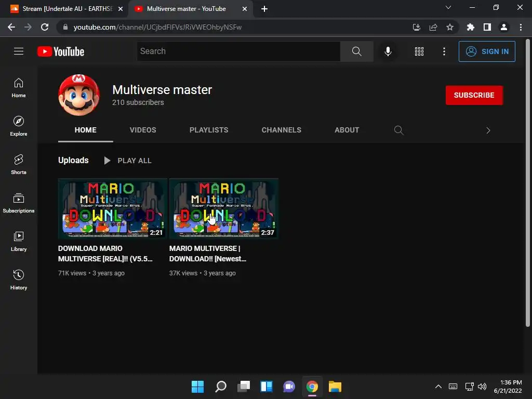The width and height of the screenshot is (532, 399).
Task: Open Explore in the sidebar
Action: pos(19,126)
